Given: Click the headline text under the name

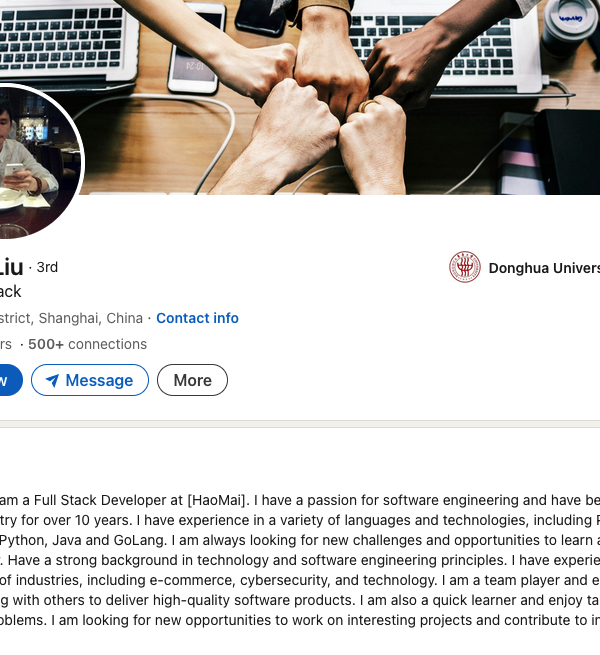Looking at the screenshot, I should [10, 291].
